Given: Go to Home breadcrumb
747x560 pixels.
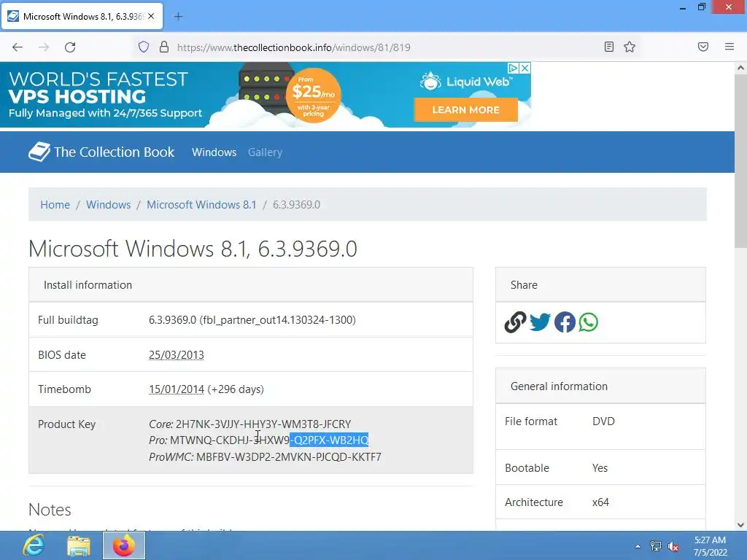Looking at the screenshot, I should [x=55, y=205].
